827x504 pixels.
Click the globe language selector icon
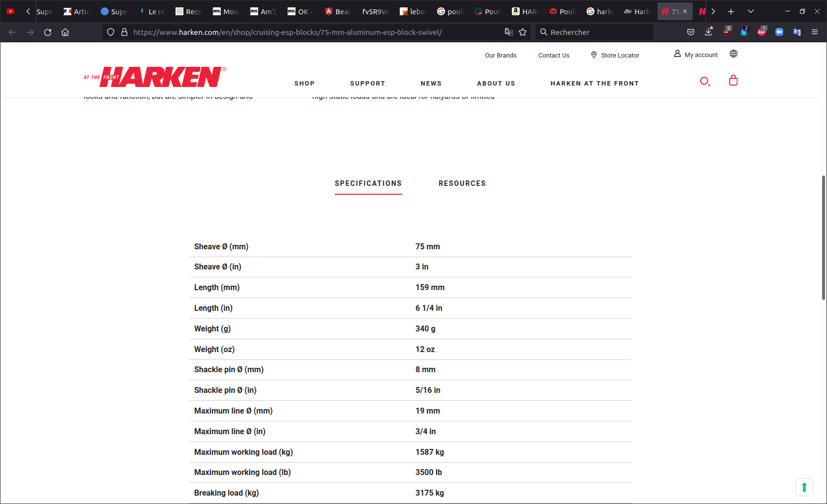[x=733, y=54]
